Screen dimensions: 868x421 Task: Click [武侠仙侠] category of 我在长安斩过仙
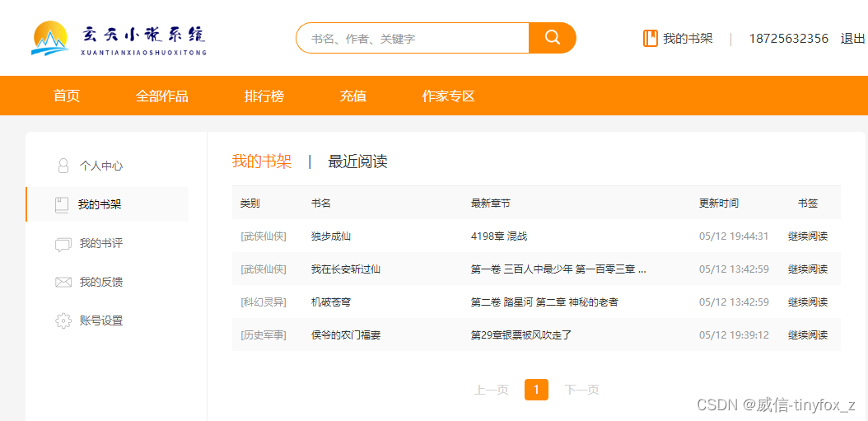[x=264, y=269]
